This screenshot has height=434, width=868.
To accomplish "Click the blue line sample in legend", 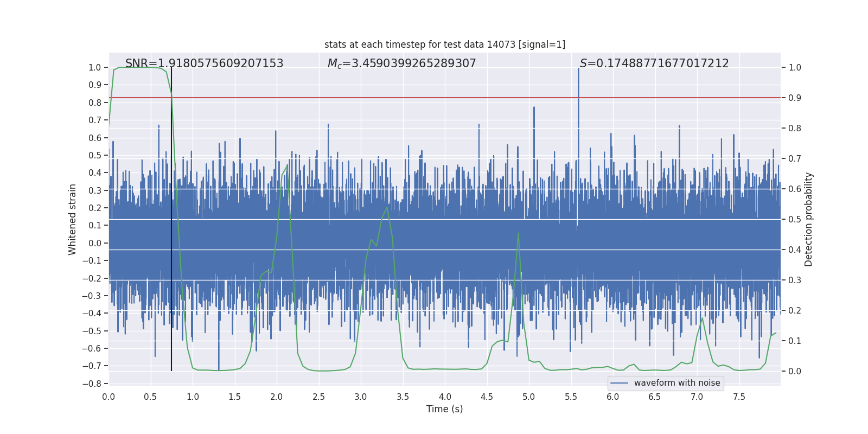I will click(x=619, y=383).
